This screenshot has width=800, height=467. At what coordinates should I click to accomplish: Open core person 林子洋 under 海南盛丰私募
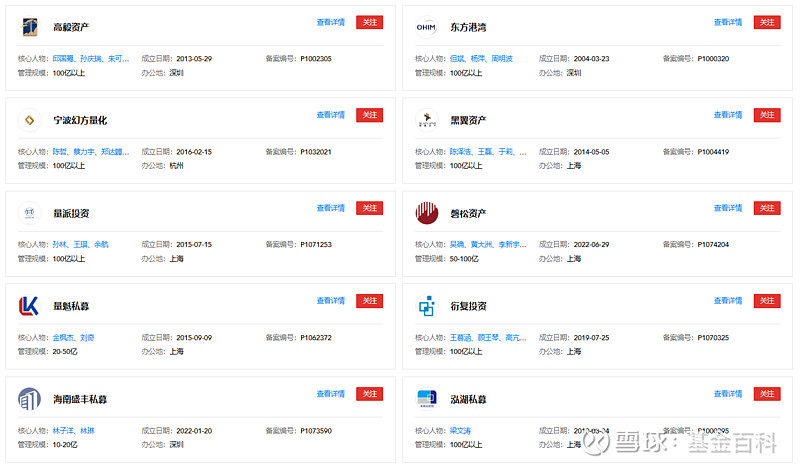click(63, 431)
